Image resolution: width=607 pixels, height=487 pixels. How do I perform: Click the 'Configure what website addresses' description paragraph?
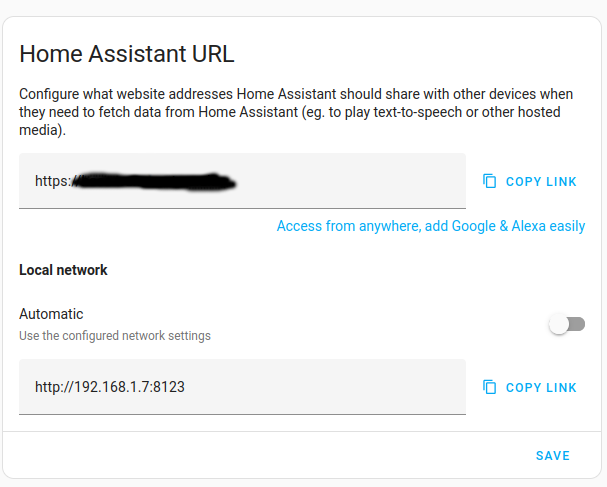click(x=296, y=112)
